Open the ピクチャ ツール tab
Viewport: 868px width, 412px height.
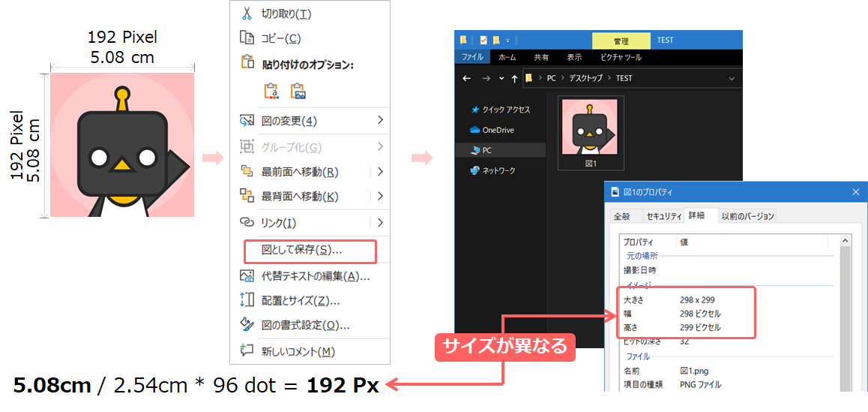coord(621,57)
